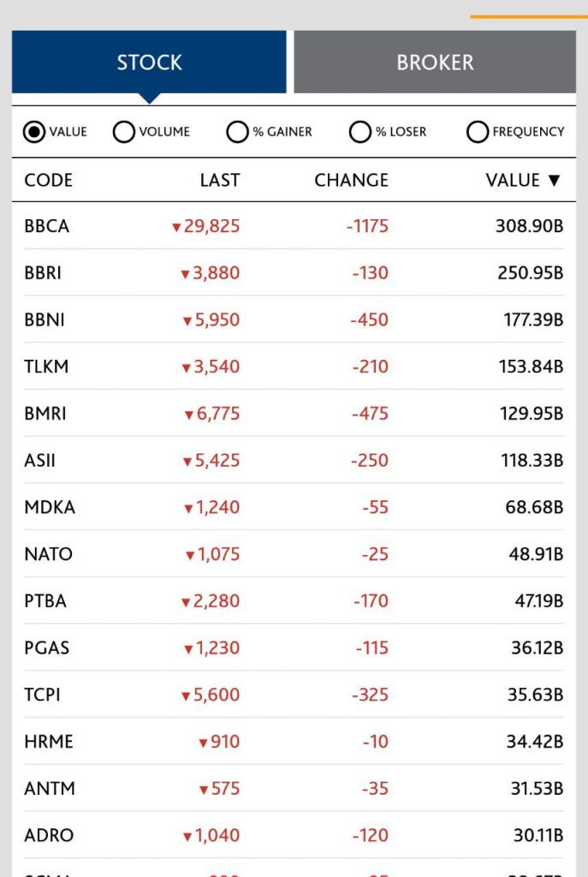Viewport: 588px width, 877px height.
Task: Click the down arrow beside TLKM price
Action: 186,368
